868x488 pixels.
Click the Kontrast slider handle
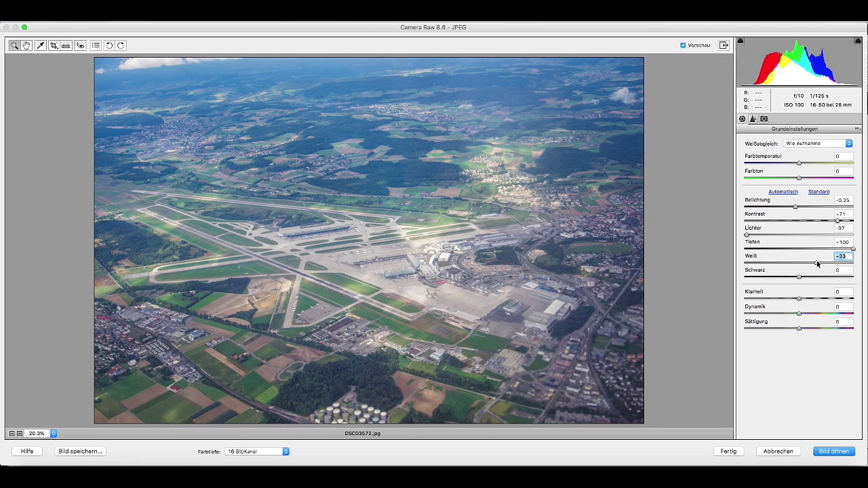(x=837, y=221)
